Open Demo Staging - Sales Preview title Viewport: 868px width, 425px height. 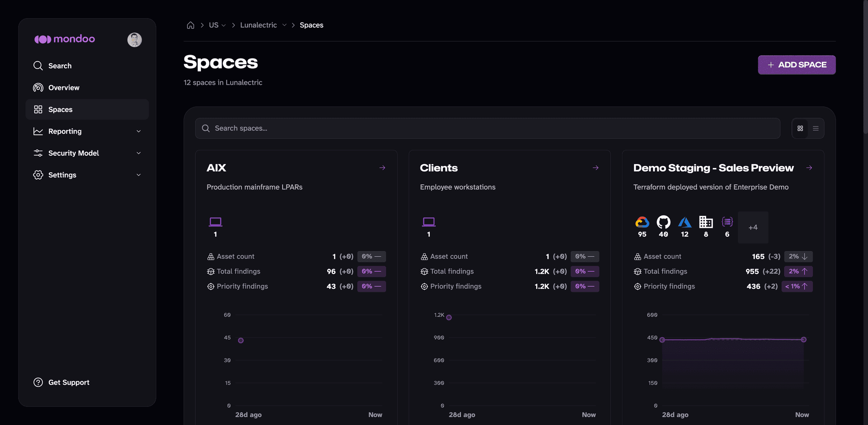[x=713, y=168]
